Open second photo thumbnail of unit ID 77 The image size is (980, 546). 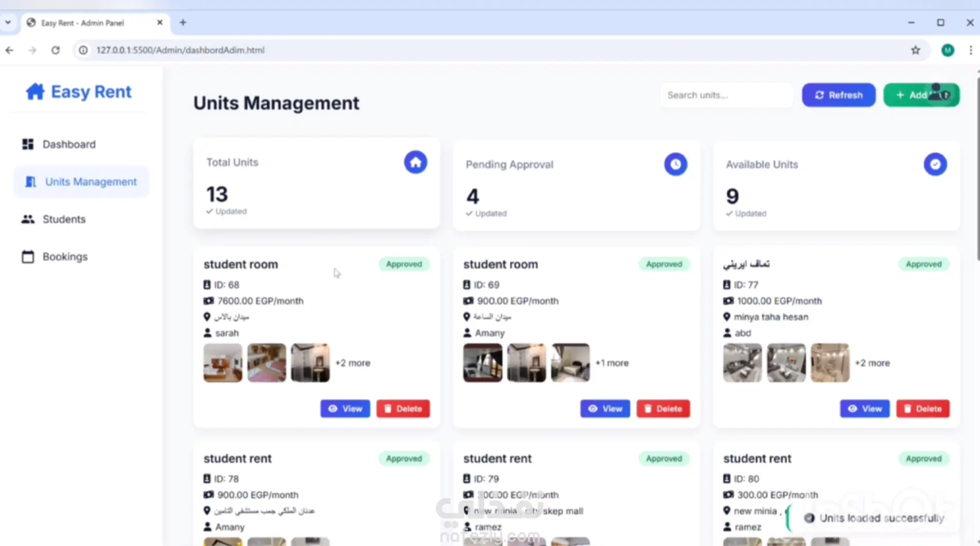787,363
